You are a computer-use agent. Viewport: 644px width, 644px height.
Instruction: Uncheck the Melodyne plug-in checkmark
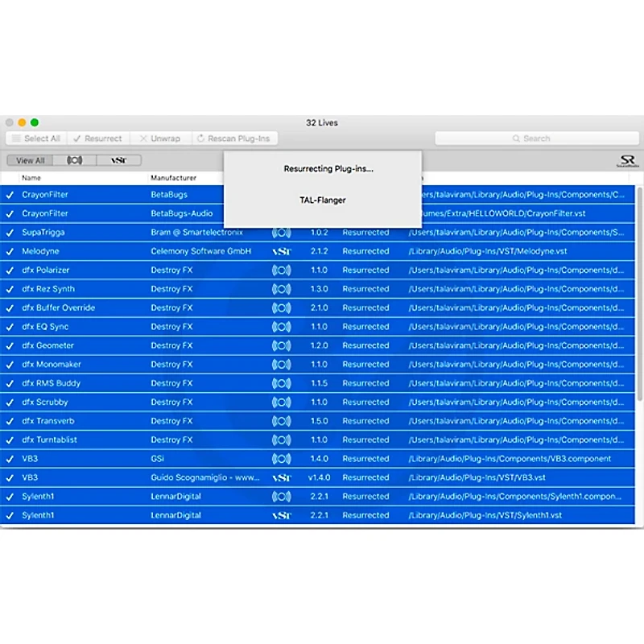pos(10,251)
